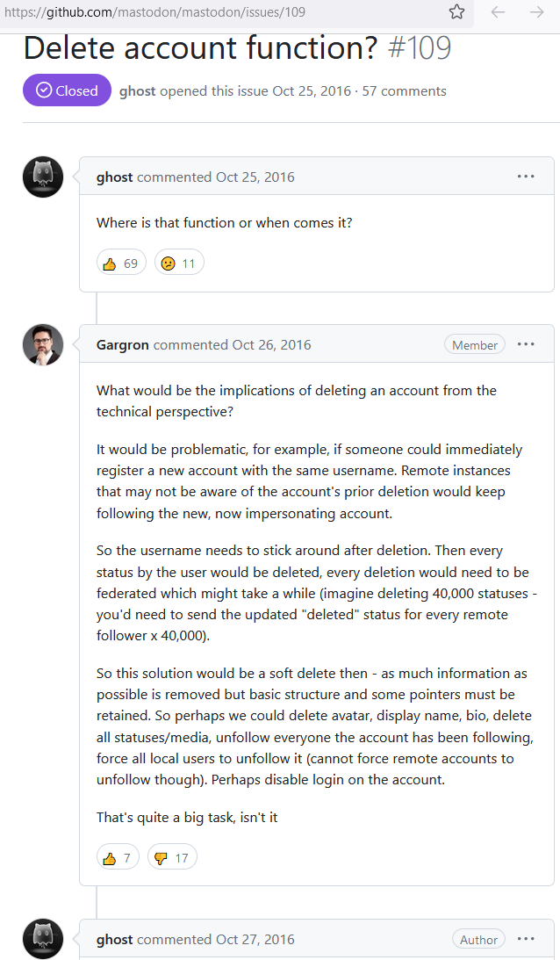This screenshot has width=560, height=960.
Task: Click the Member badge on Gargron's comment
Action: tap(475, 345)
